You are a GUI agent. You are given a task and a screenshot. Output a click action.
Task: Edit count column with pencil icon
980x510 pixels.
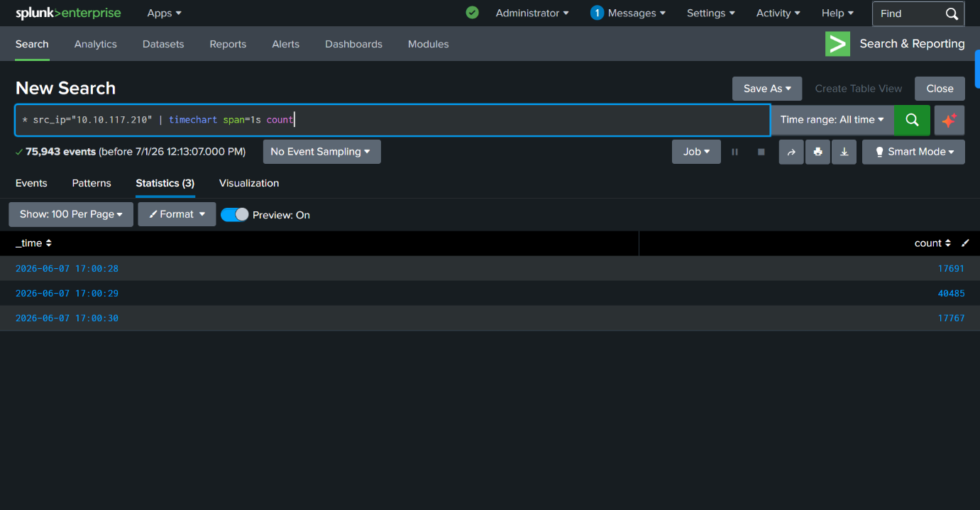tap(965, 243)
